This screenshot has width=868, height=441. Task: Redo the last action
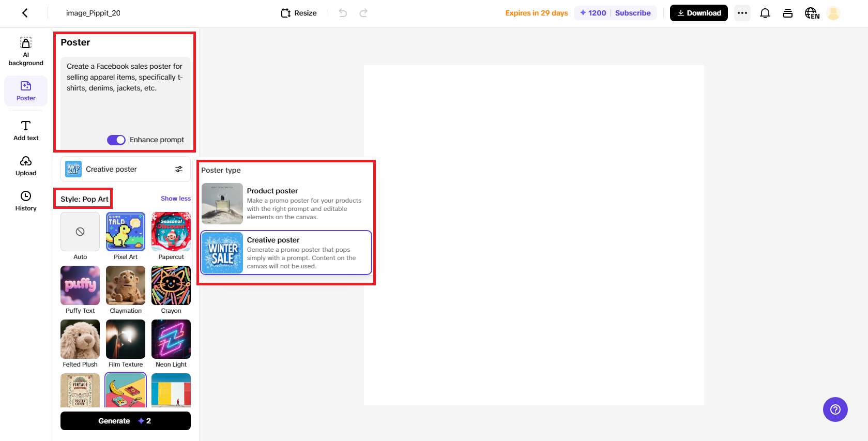point(363,13)
